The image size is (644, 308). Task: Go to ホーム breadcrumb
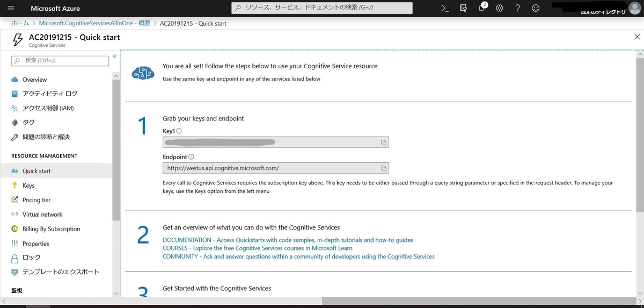pyautogui.click(x=20, y=24)
